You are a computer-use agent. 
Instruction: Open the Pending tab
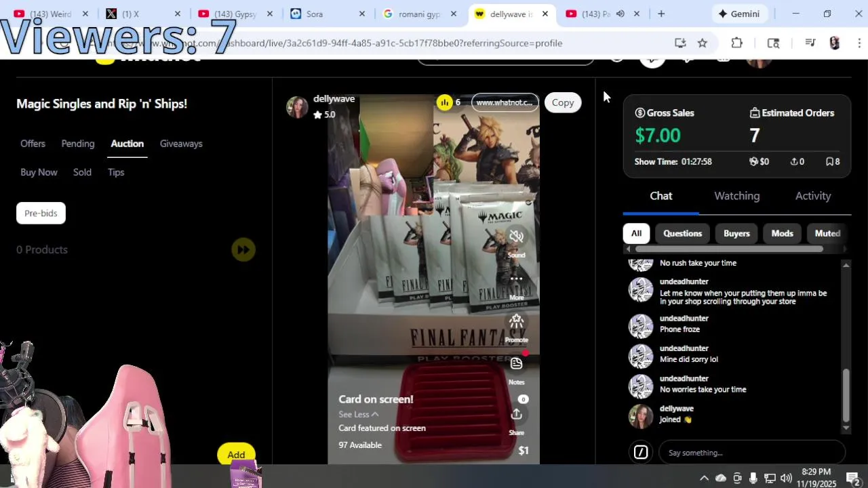(x=78, y=144)
